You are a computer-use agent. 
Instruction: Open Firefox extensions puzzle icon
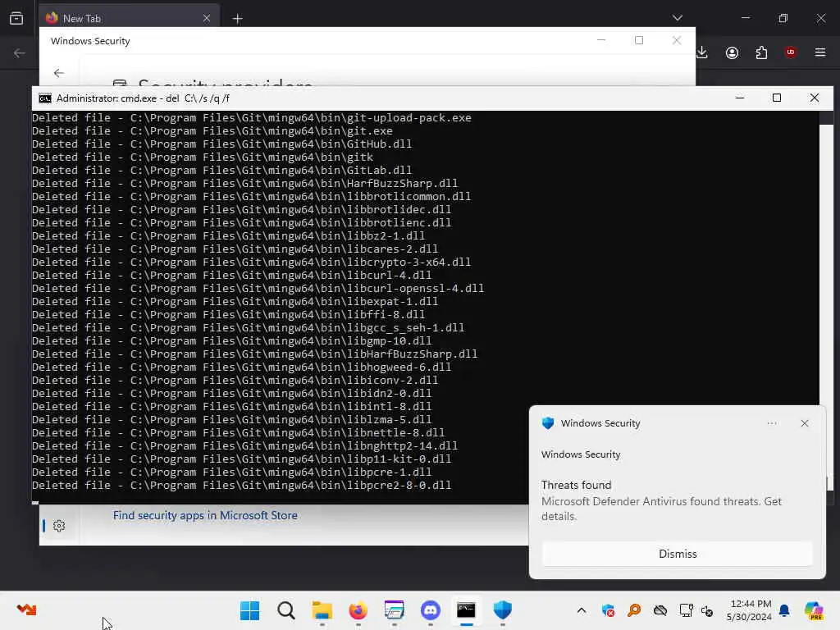tap(761, 52)
